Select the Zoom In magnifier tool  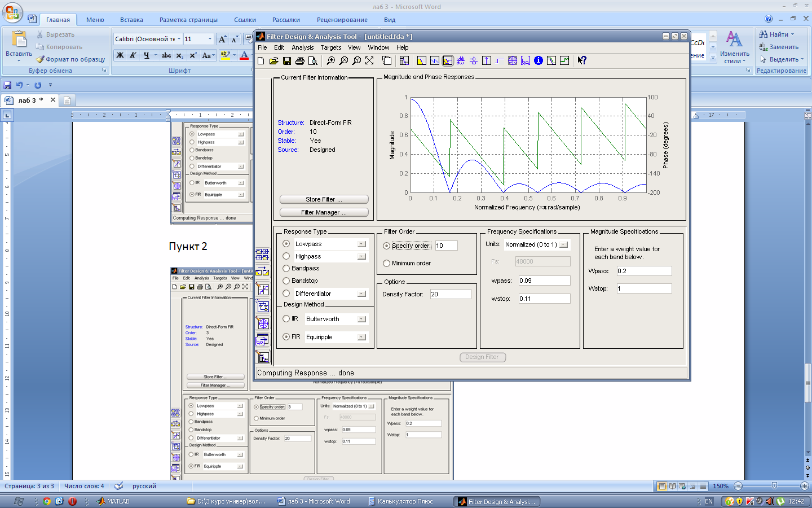pos(331,60)
